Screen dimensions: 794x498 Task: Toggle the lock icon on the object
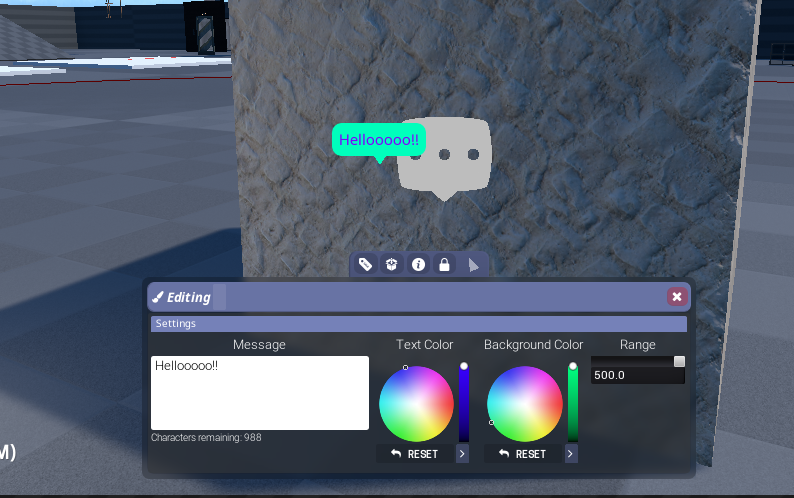444,264
